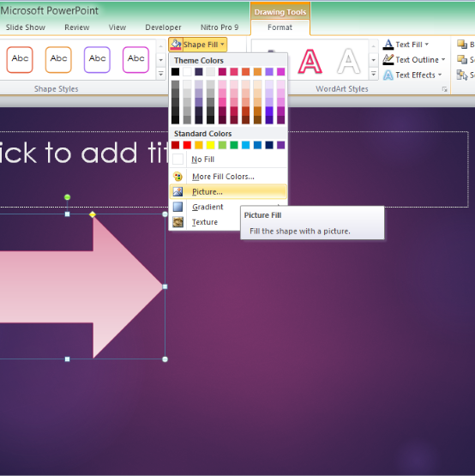Open the WordArt Styles dialog launcher
The image size is (475, 476).
pyautogui.click(x=444, y=89)
